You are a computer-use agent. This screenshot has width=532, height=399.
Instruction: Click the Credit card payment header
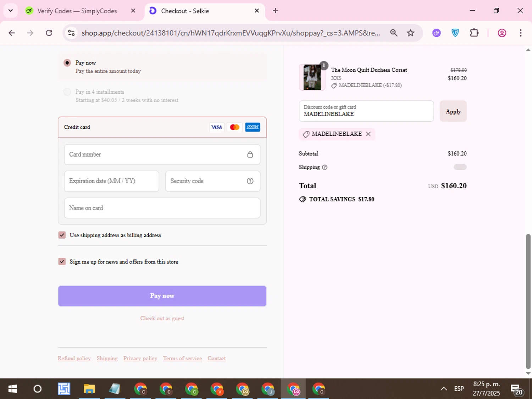(x=162, y=127)
